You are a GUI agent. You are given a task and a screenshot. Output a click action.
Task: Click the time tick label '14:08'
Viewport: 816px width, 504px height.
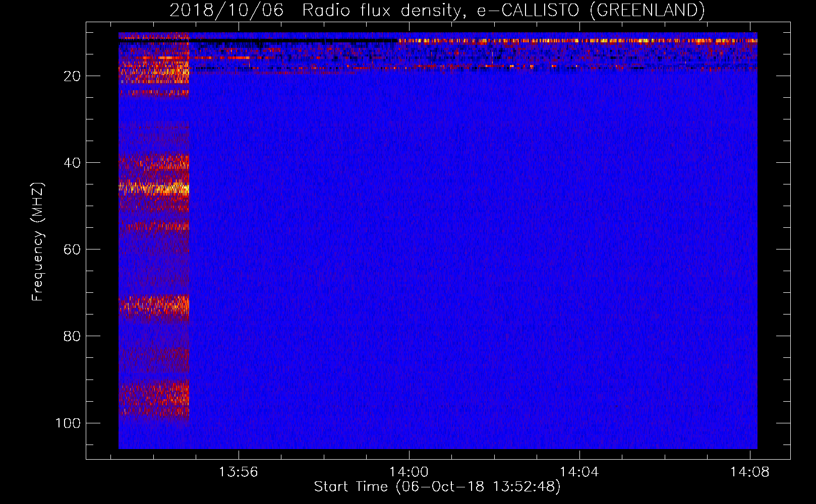[x=750, y=472]
